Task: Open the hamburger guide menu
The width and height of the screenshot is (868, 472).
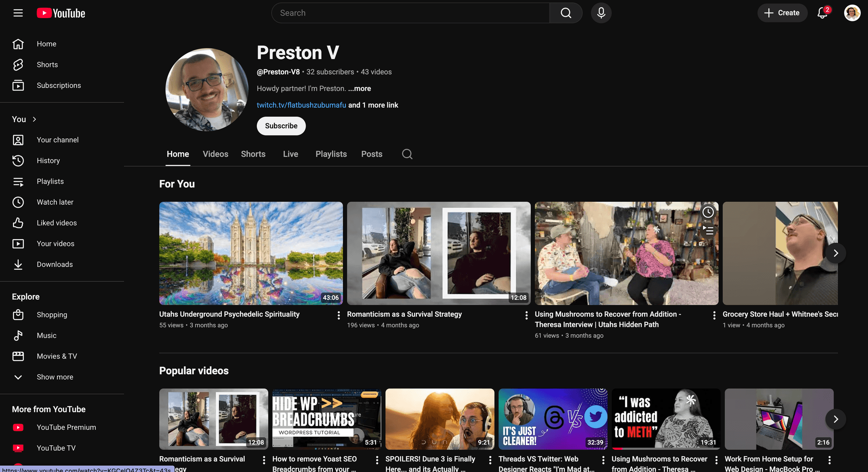Action: pos(18,13)
